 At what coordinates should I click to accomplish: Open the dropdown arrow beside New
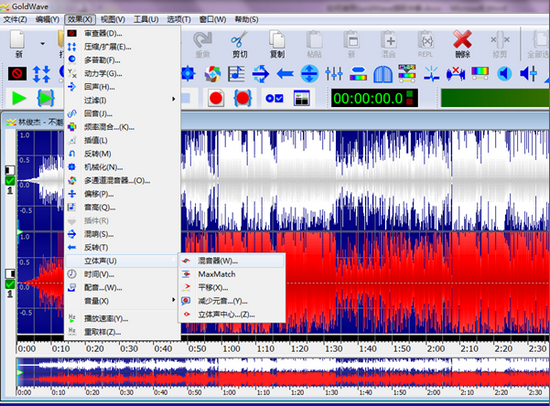click(x=42, y=44)
